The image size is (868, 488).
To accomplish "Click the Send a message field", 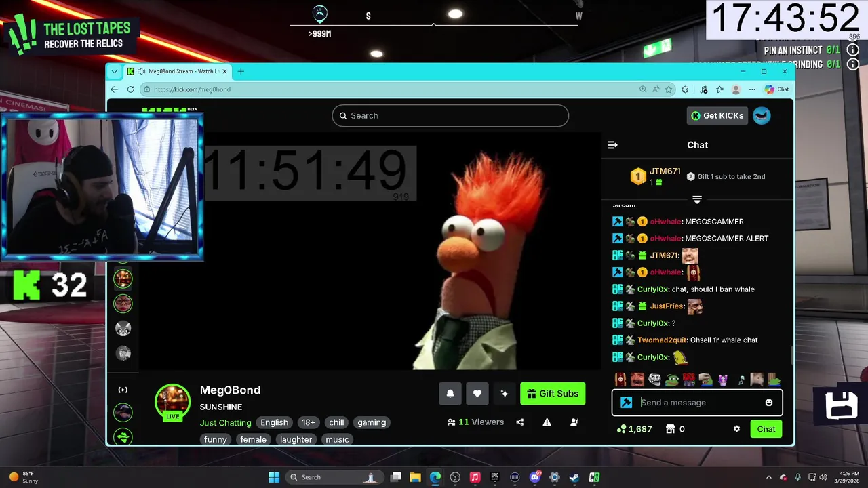I will coord(698,403).
